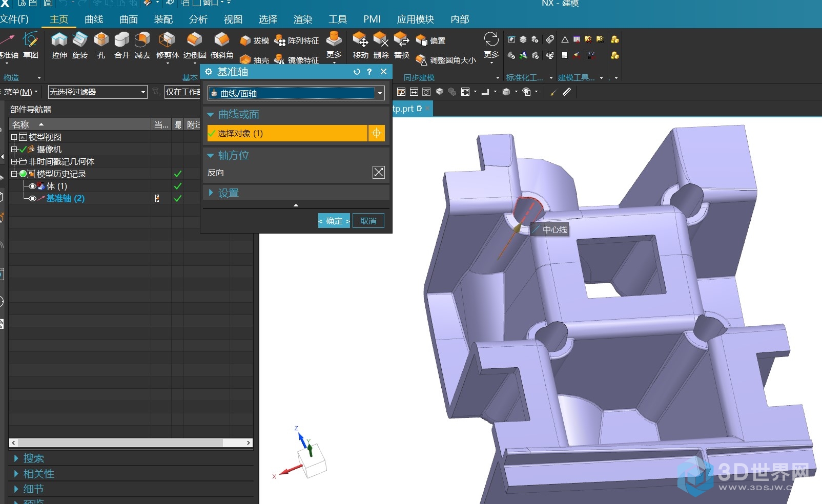Start the 旋转 revolve tool
Viewport: 822px width, 504px height.
80,45
